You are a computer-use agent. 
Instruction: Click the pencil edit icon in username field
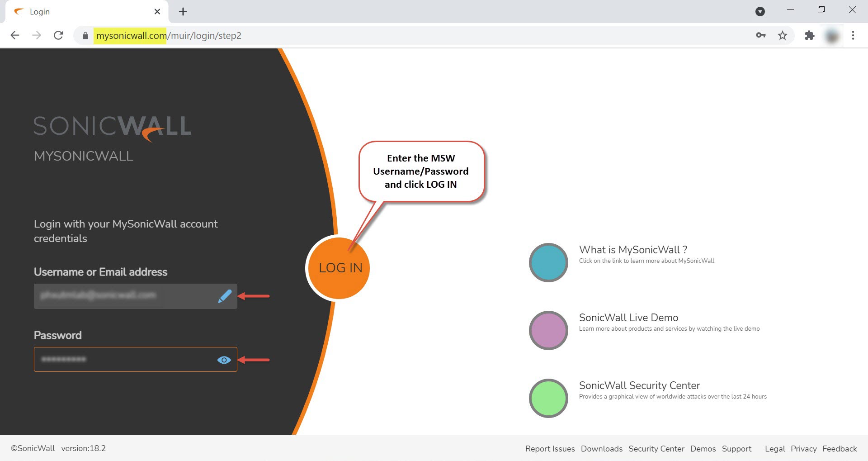pos(225,296)
